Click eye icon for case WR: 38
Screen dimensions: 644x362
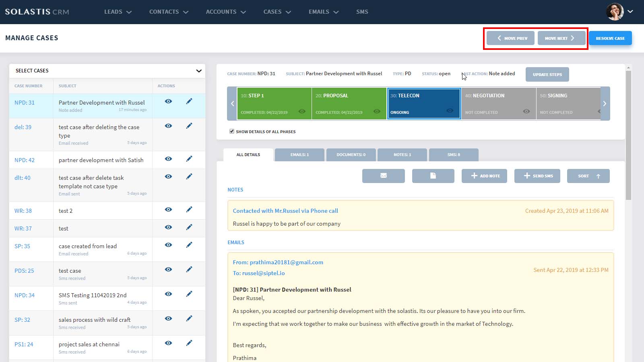tap(168, 210)
